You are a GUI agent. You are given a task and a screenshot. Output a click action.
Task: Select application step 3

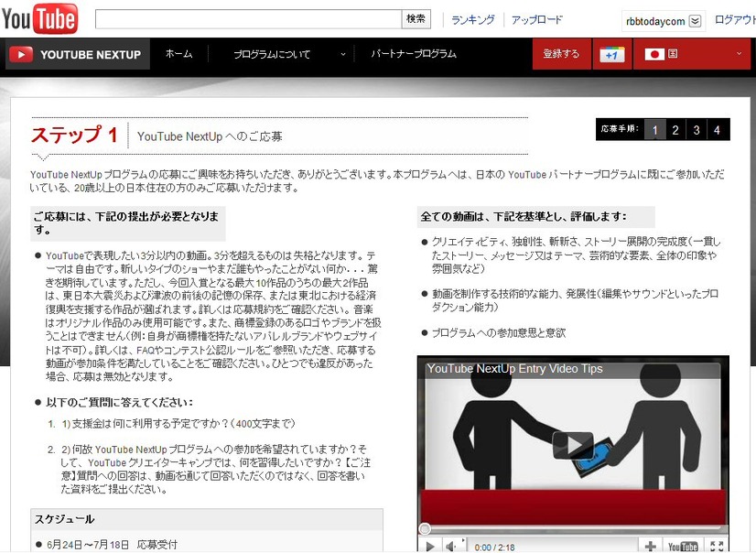(x=697, y=130)
